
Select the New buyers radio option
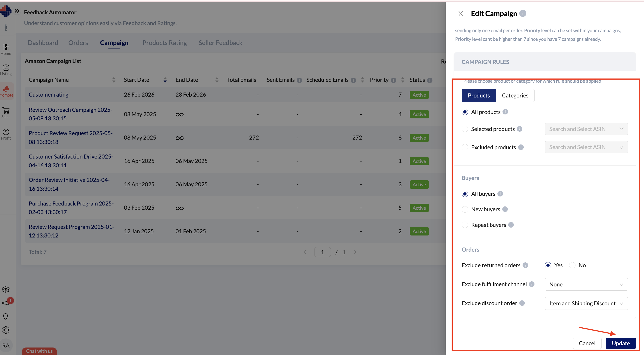coord(465,209)
